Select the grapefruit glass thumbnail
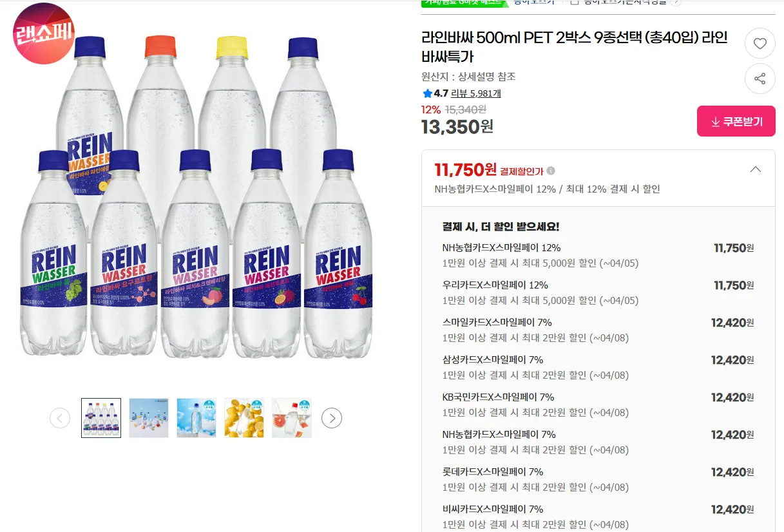Screen dimensions: 784x532 tap(291, 418)
